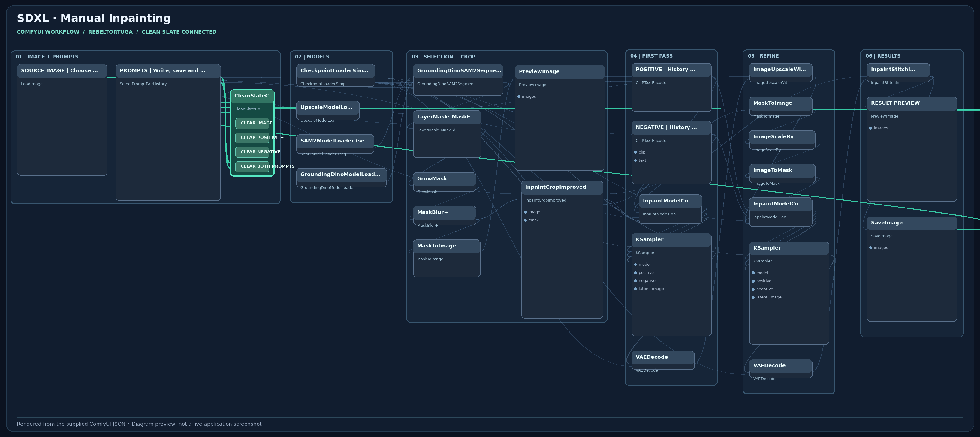
Task: Select the InpaintStitchI... node
Action: click(x=898, y=73)
